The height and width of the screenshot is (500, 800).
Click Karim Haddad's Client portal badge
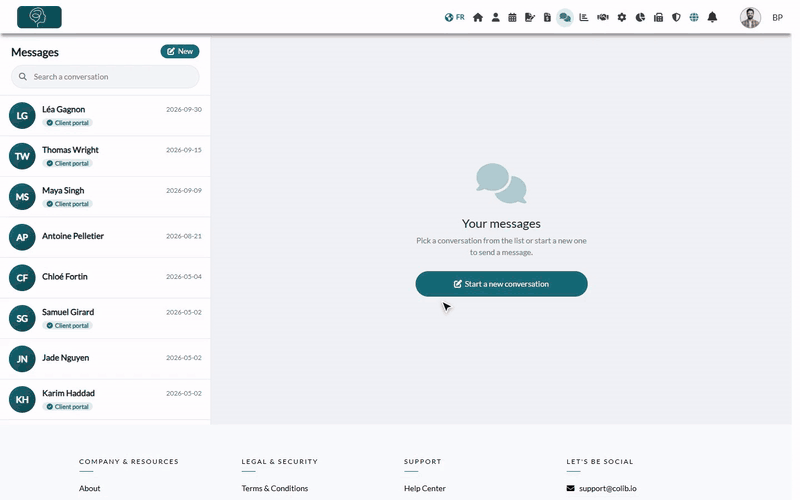pos(67,407)
